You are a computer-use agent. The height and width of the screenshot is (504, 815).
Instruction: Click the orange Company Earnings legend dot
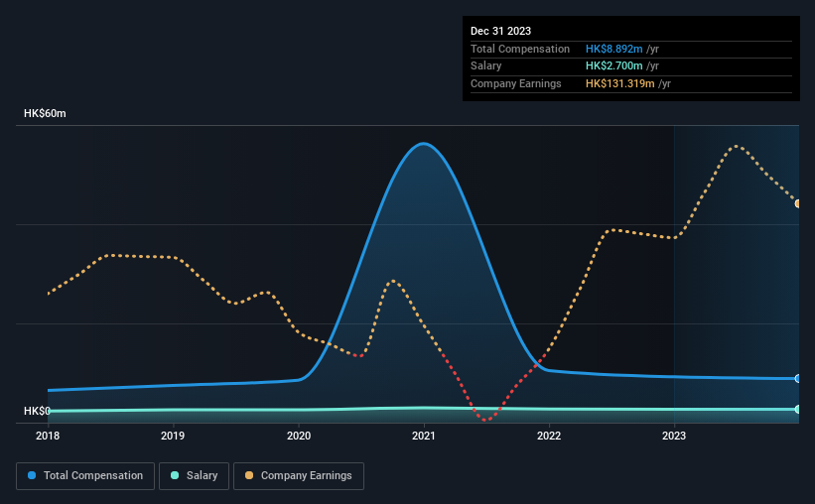[x=249, y=475]
